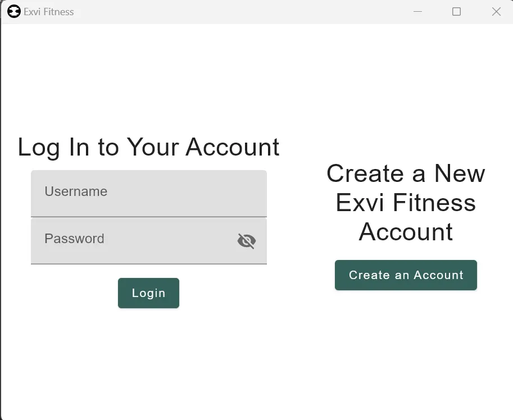The height and width of the screenshot is (420, 513).
Task: Toggle password visibility eye icon
Action: pyautogui.click(x=246, y=241)
